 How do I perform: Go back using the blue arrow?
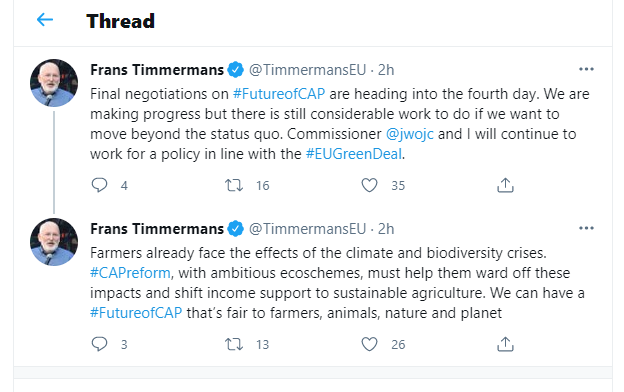[45, 20]
